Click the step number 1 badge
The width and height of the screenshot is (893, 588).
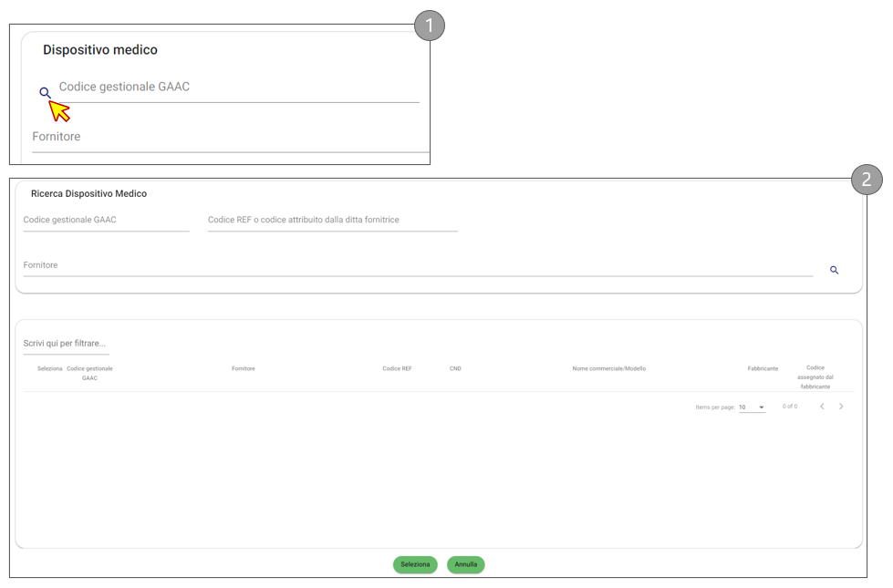(429, 26)
